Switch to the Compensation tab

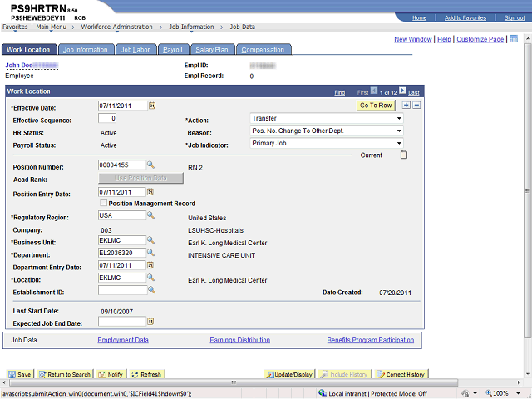(263, 50)
